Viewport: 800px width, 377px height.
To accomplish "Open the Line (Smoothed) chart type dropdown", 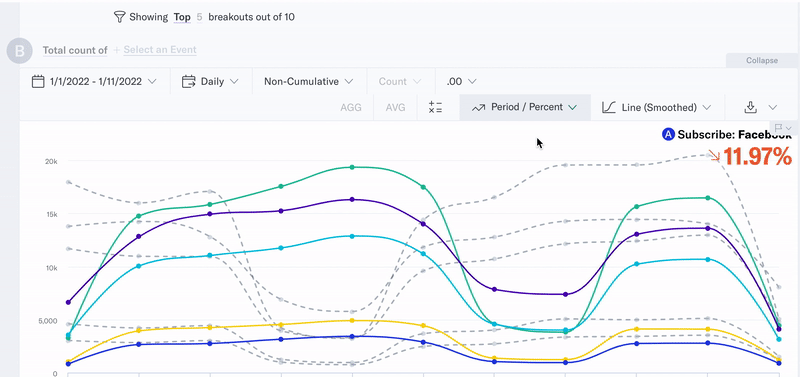I will (656, 108).
